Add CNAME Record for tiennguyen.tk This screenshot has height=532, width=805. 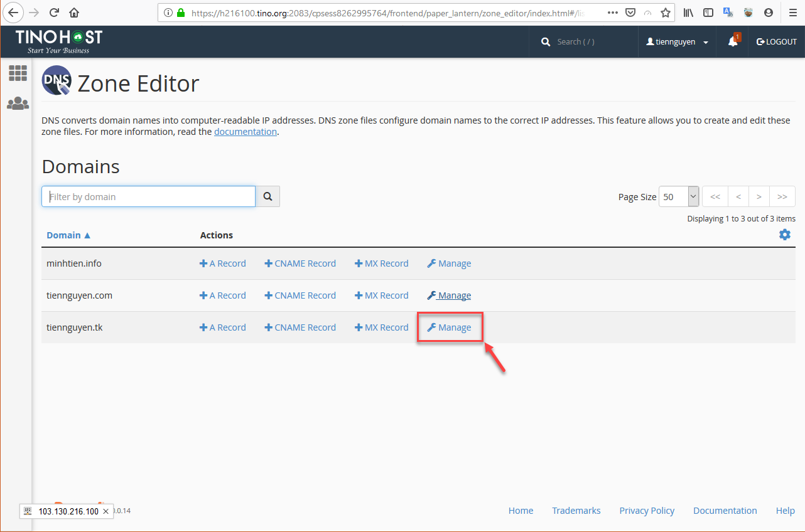[300, 327]
